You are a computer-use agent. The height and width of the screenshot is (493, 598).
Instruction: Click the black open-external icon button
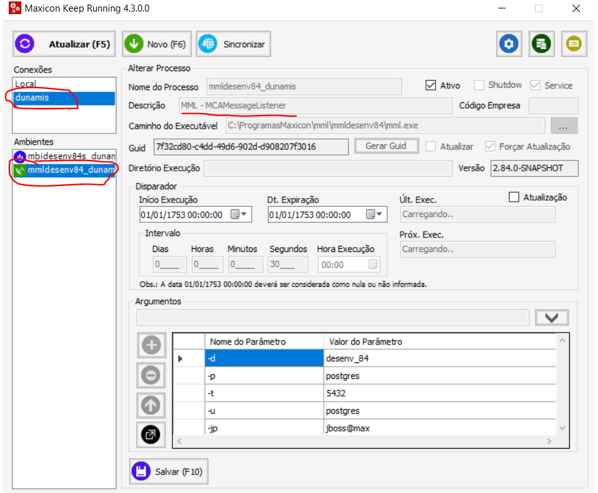[151, 434]
